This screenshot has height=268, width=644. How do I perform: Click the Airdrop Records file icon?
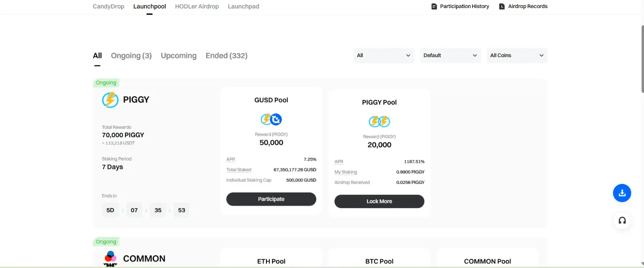[502, 6]
